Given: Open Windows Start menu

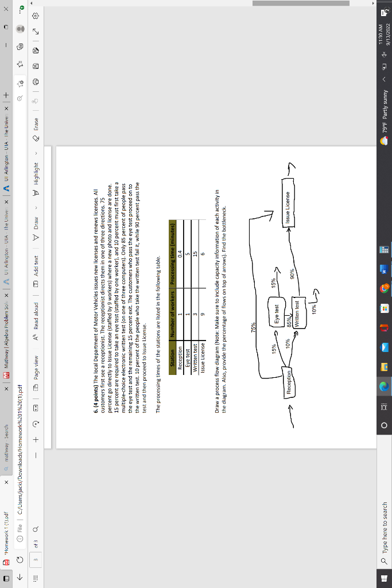Looking at the screenshot, I should pyautogui.click(x=384, y=578).
